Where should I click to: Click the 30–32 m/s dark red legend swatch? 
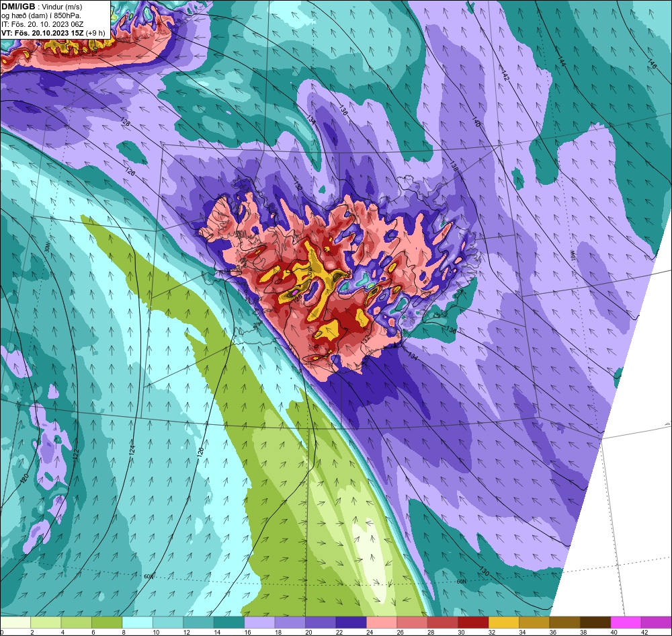pos(473,623)
